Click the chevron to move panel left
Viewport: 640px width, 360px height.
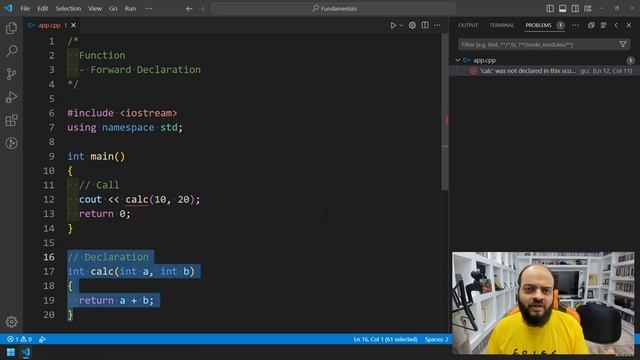tap(616, 25)
